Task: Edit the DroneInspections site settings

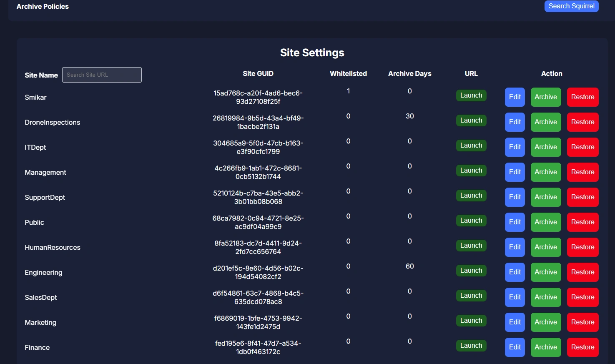Action: (x=515, y=122)
